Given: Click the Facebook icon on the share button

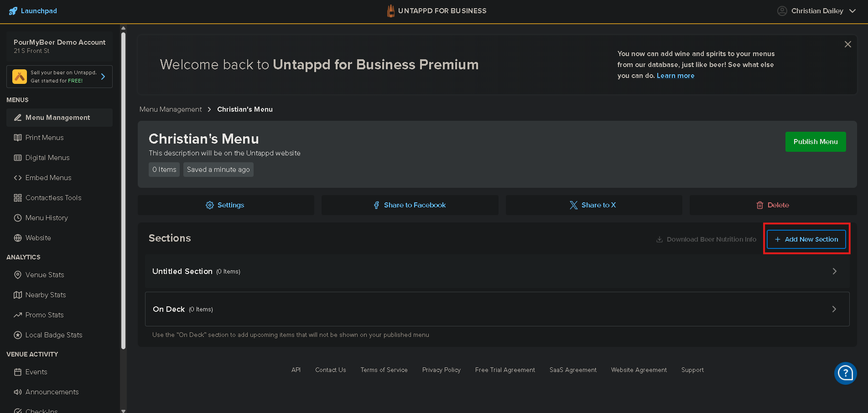Looking at the screenshot, I should click(376, 205).
